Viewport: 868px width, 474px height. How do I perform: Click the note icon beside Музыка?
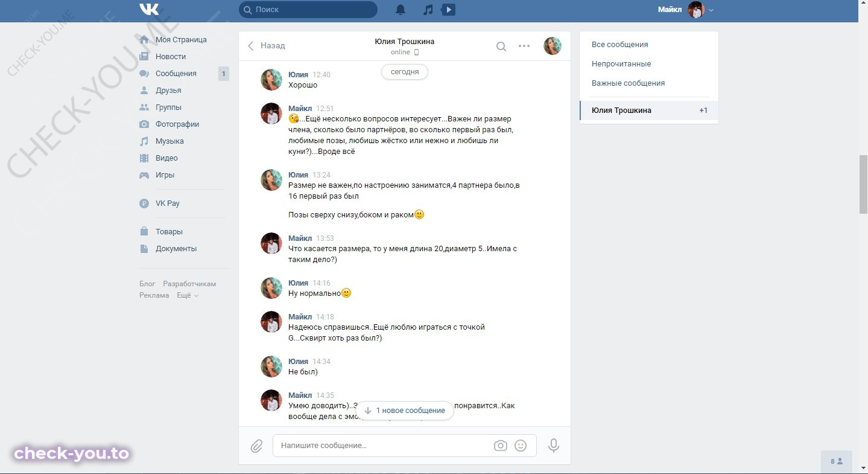144,141
